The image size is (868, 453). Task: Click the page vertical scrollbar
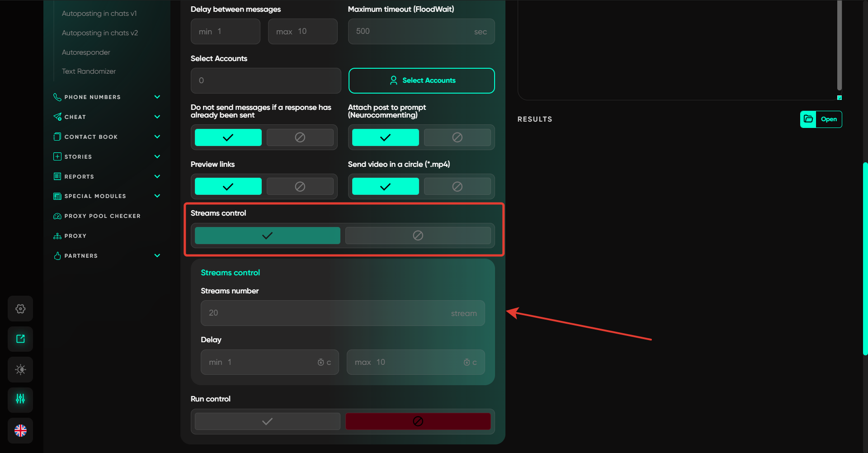pyautogui.click(x=865, y=258)
